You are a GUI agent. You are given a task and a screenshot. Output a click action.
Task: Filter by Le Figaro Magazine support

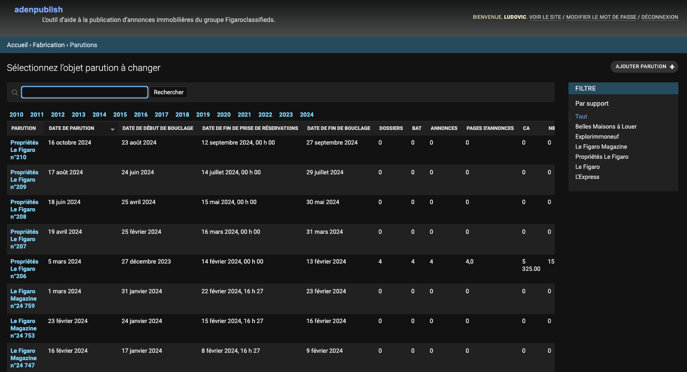(601, 147)
